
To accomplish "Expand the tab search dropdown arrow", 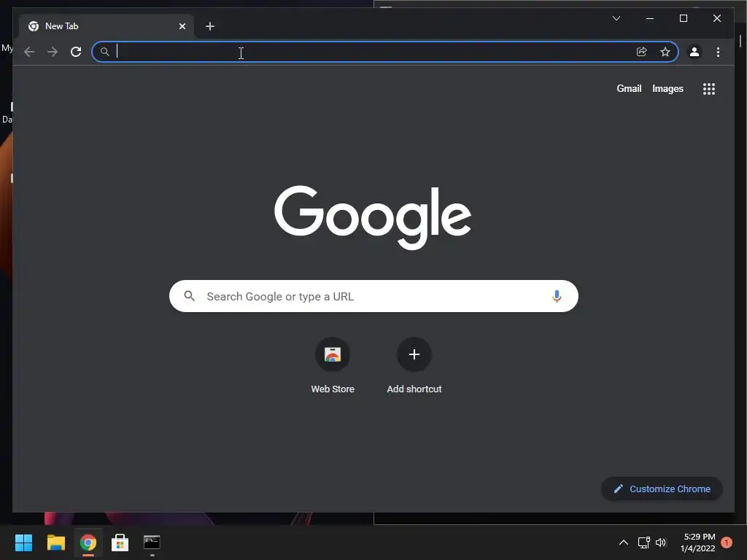I will click(x=616, y=18).
